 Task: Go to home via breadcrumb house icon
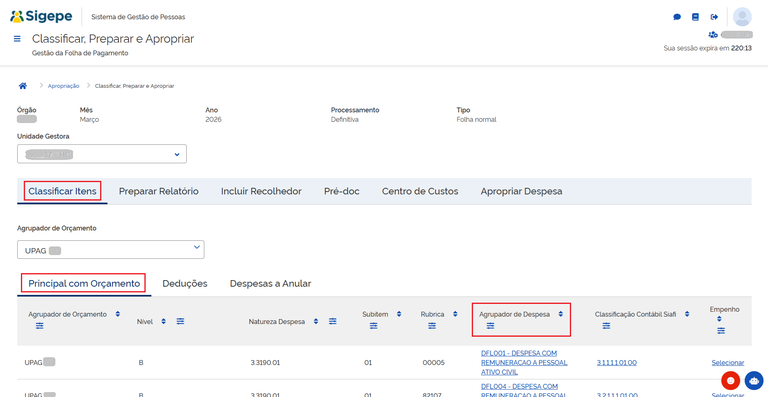(23, 86)
